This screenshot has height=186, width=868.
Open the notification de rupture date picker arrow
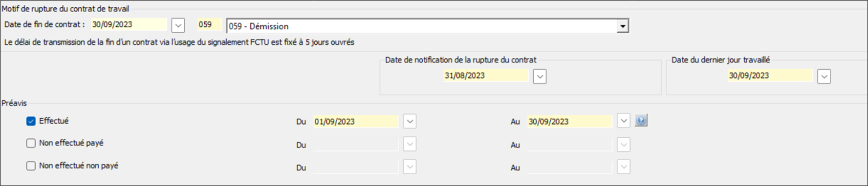540,77
